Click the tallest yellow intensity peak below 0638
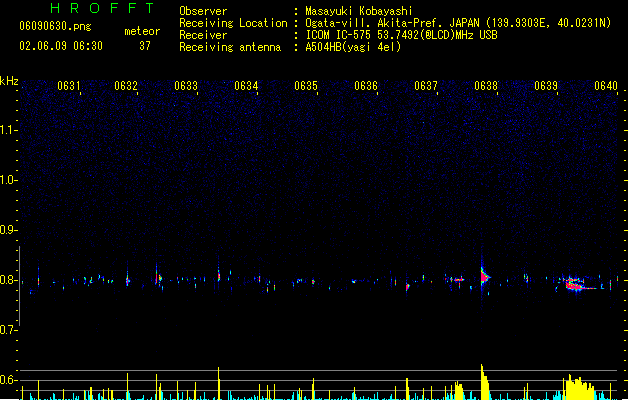The height and width of the screenshot is (400, 629). 484,382
